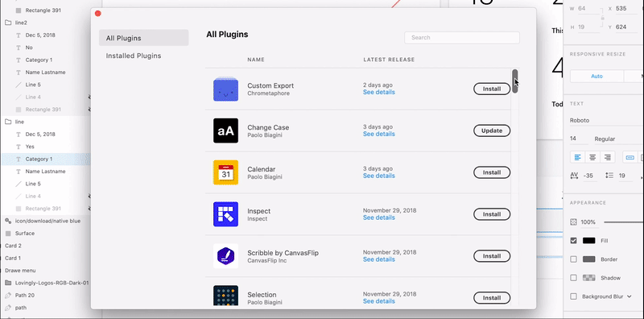This screenshot has width=644, height=319.
Task: Click folder icon of line2 group
Action: 8,23
